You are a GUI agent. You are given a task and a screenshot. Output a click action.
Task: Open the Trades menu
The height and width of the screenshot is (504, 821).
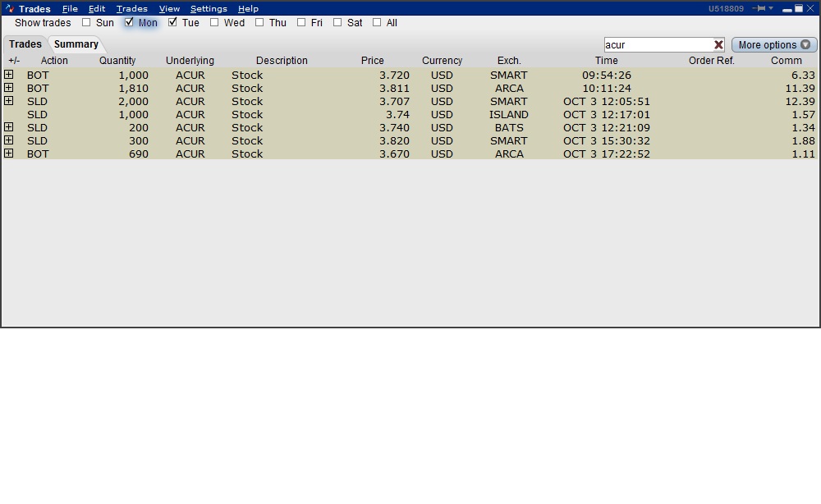(x=132, y=9)
